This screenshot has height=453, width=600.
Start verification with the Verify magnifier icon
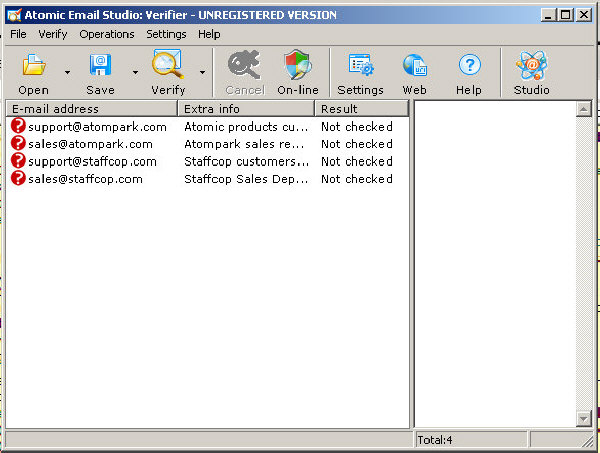pyautogui.click(x=168, y=64)
